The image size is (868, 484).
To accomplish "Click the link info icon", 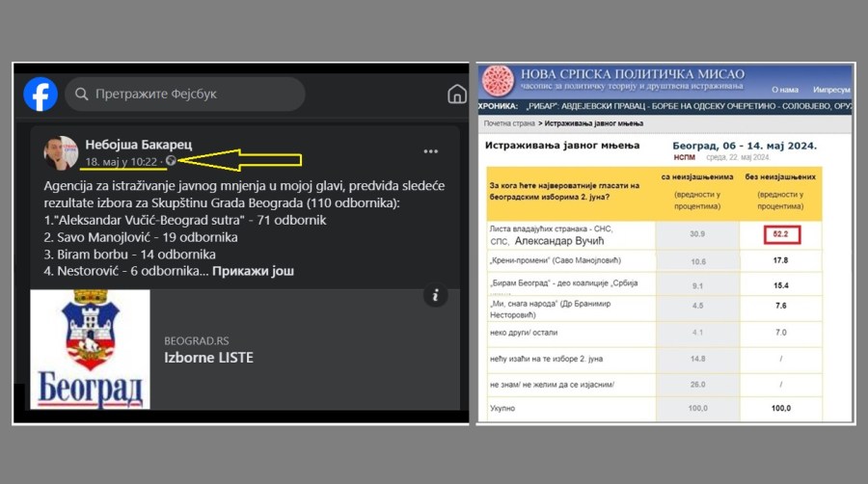I will 436,295.
